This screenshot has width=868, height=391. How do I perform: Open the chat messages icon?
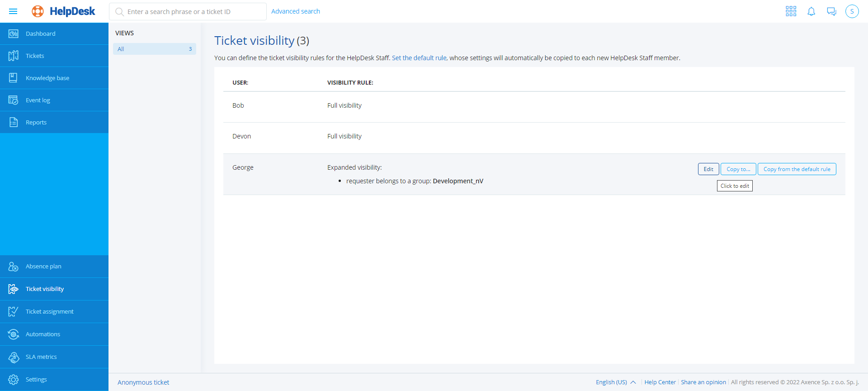tap(831, 11)
